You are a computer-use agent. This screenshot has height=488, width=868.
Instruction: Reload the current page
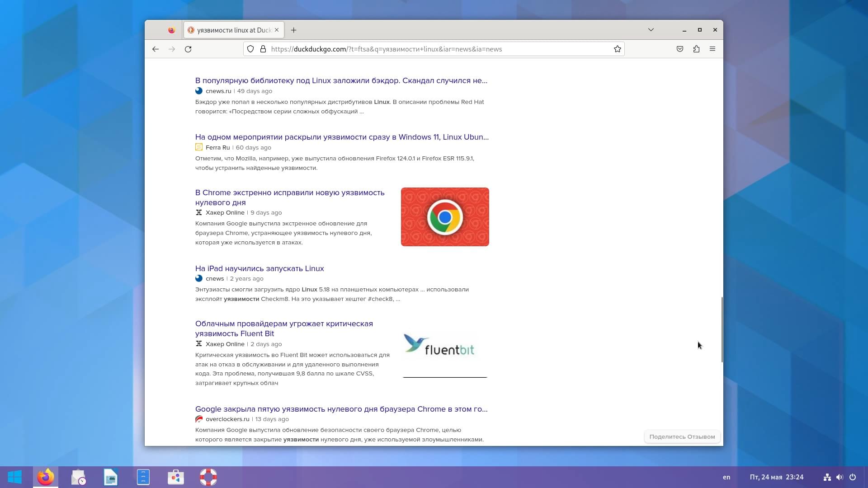click(188, 49)
